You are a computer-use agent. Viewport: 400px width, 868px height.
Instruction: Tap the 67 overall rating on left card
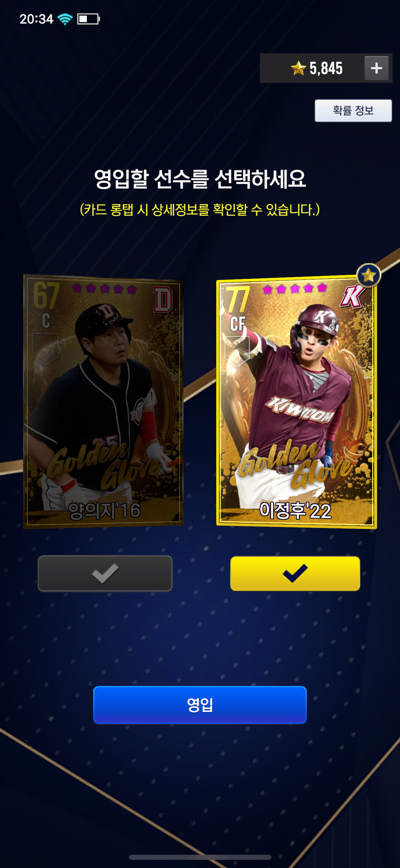coord(46,295)
